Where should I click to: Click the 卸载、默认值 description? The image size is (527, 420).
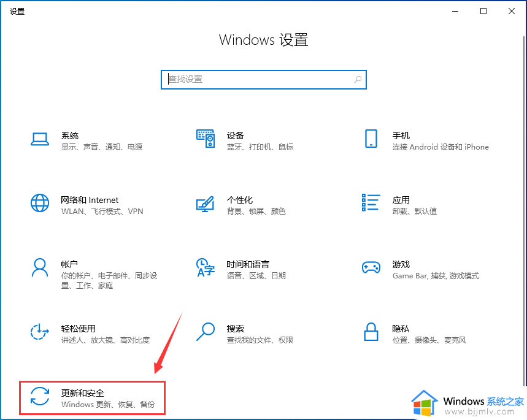(415, 212)
